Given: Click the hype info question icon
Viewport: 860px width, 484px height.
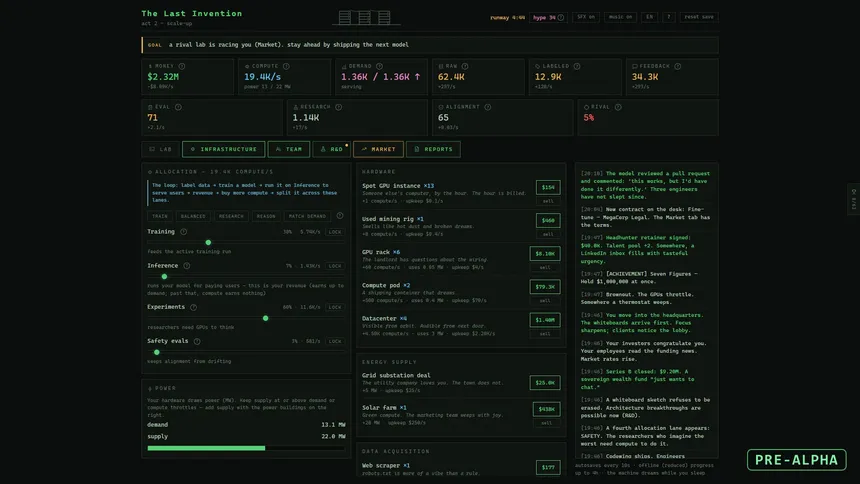Looking at the screenshot, I should click(x=561, y=17).
